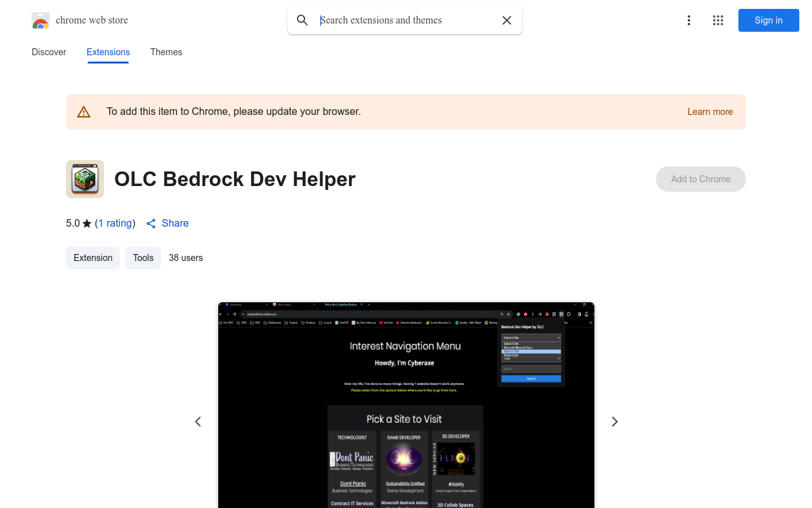This screenshot has height=508, width=812.
Task: Focus the Search extensions and themes field
Action: click(x=406, y=20)
